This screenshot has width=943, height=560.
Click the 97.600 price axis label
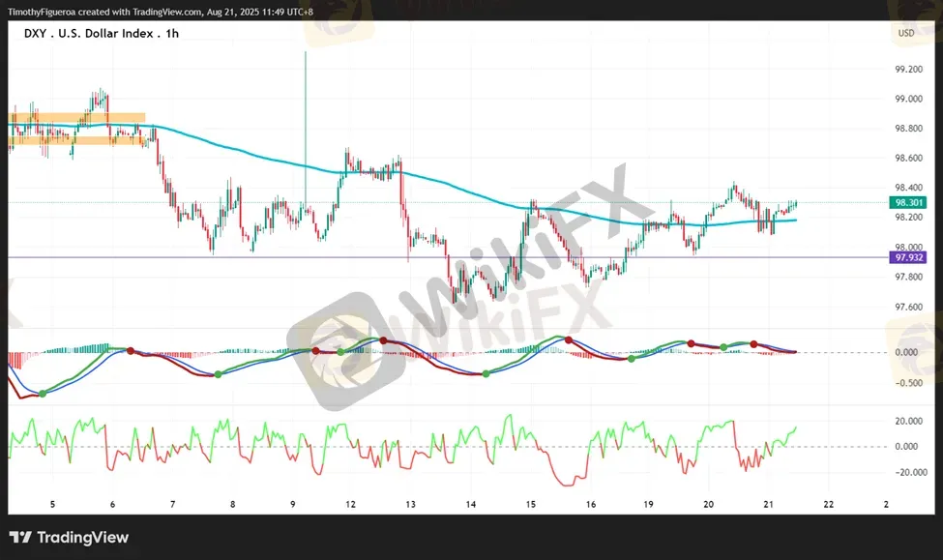907,308
